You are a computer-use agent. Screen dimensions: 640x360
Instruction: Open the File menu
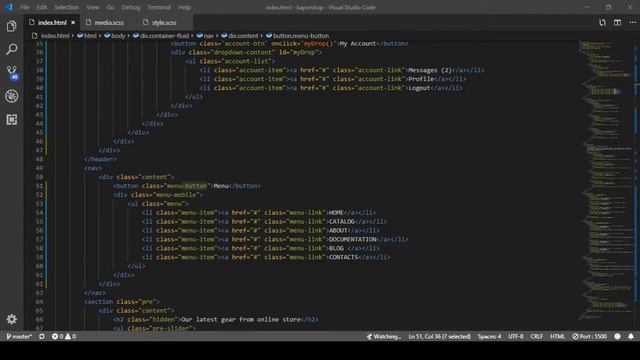(24, 7)
